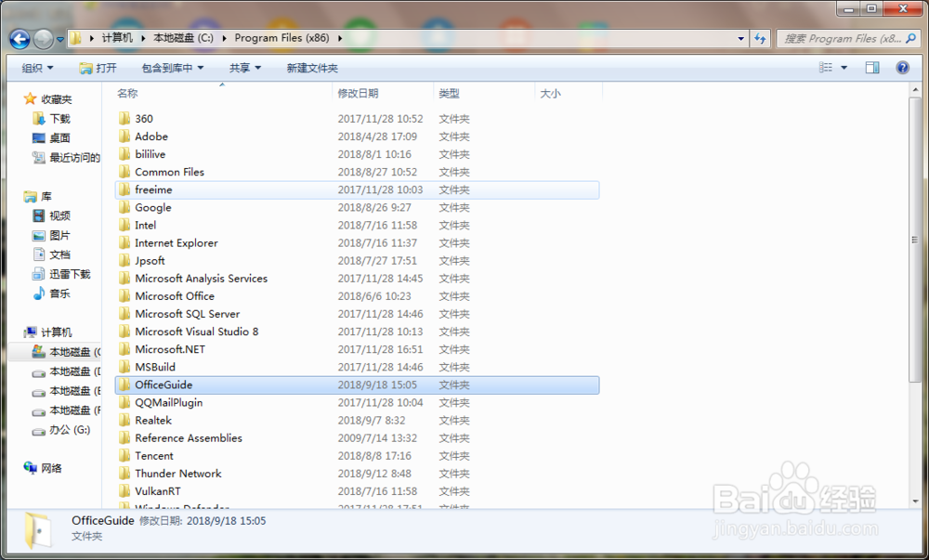Select the Realtek folder icon
The image size is (929, 560).
pyautogui.click(x=124, y=421)
